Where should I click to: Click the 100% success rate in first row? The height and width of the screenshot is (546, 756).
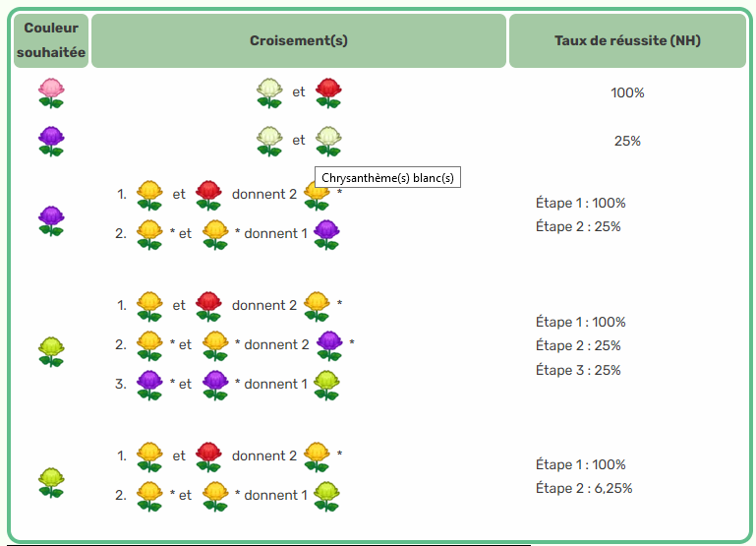(627, 92)
